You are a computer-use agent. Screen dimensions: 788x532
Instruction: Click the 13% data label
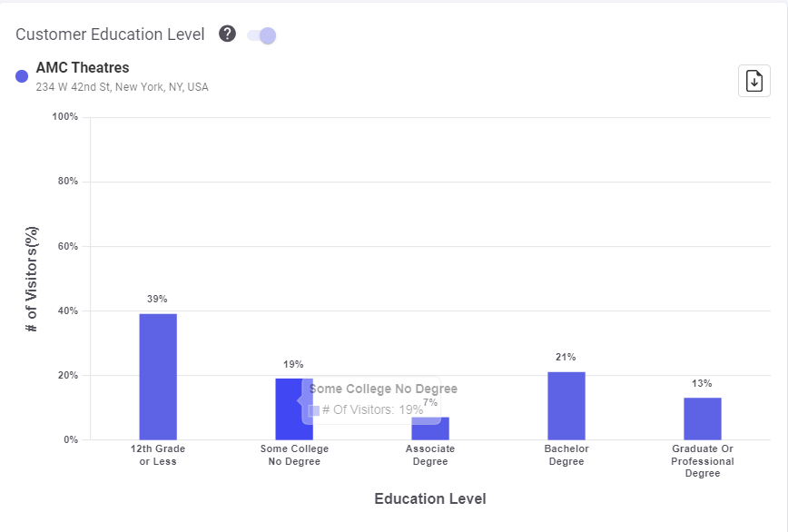click(703, 383)
